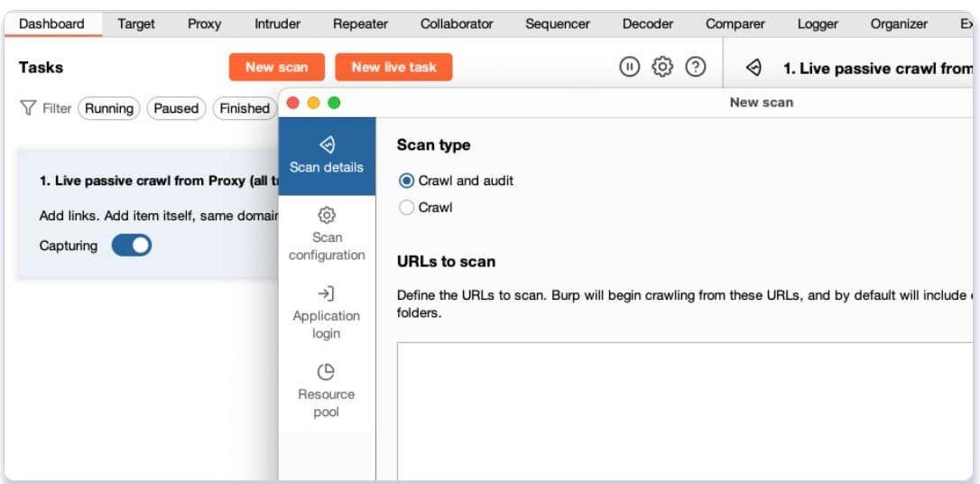Open the Proxy tab
Viewport: 980px width, 484px height.
pos(204,23)
